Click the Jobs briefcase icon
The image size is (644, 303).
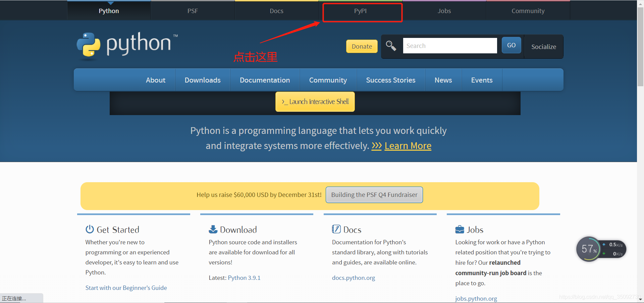click(x=460, y=230)
